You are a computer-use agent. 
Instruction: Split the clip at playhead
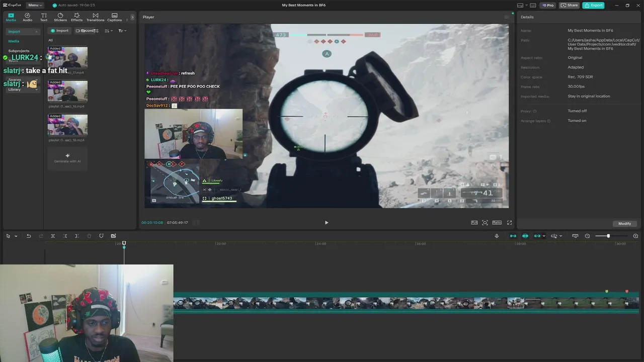coord(53,236)
